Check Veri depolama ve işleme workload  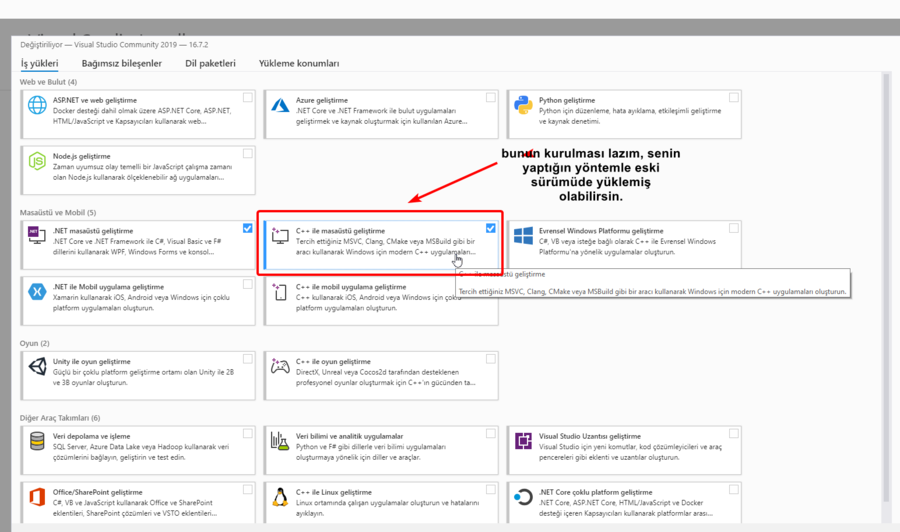(x=247, y=434)
